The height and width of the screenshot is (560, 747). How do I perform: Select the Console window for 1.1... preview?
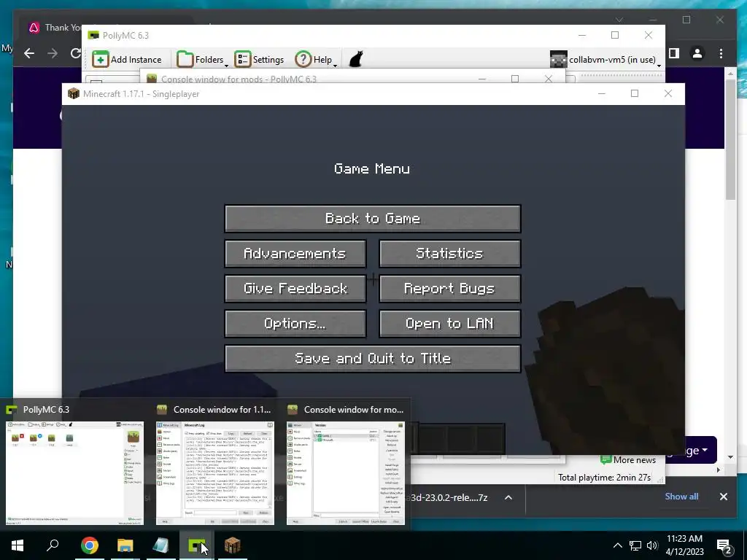[215, 472]
